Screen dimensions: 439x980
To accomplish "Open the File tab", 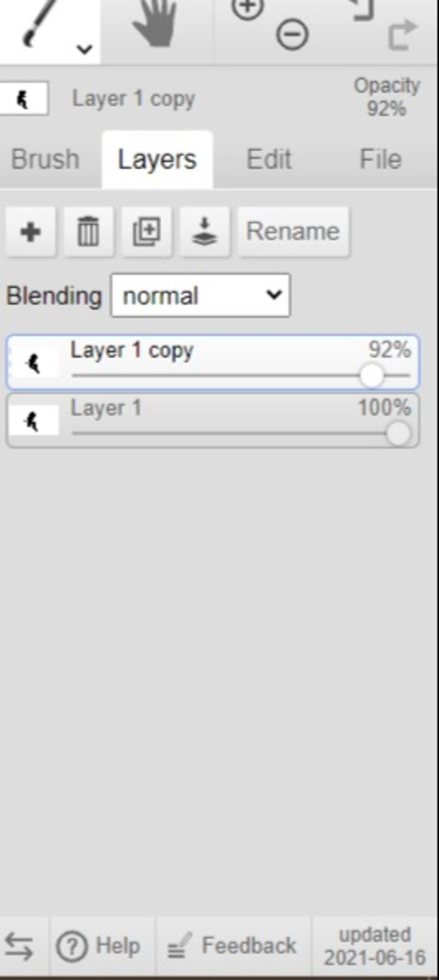I will pyautogui.click(x=380, y=160).
